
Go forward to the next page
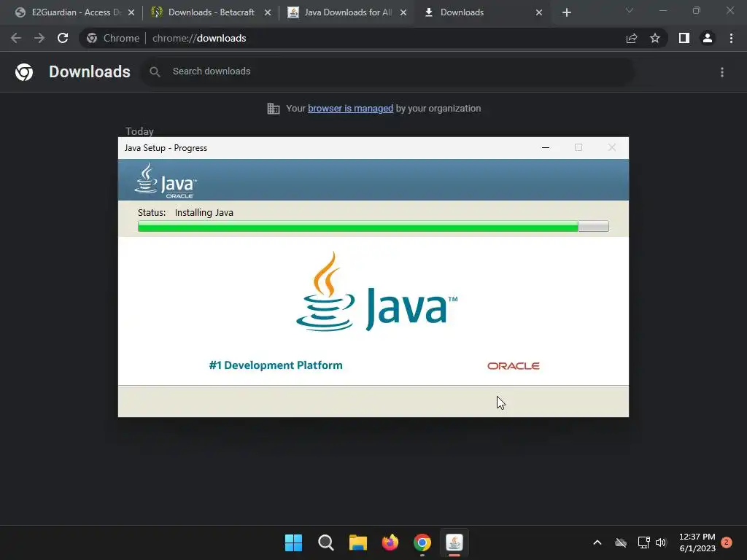coord(39,38)
